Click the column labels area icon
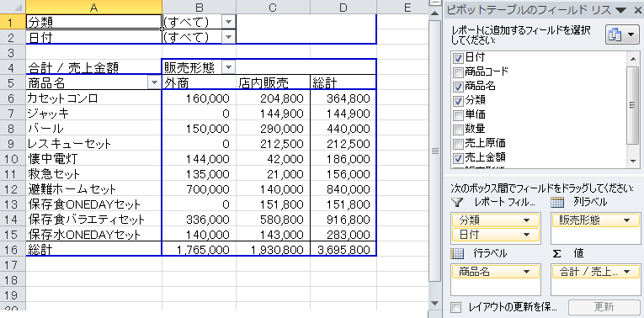The height and width of the screenshot is (318, 644). click(556, 202)
